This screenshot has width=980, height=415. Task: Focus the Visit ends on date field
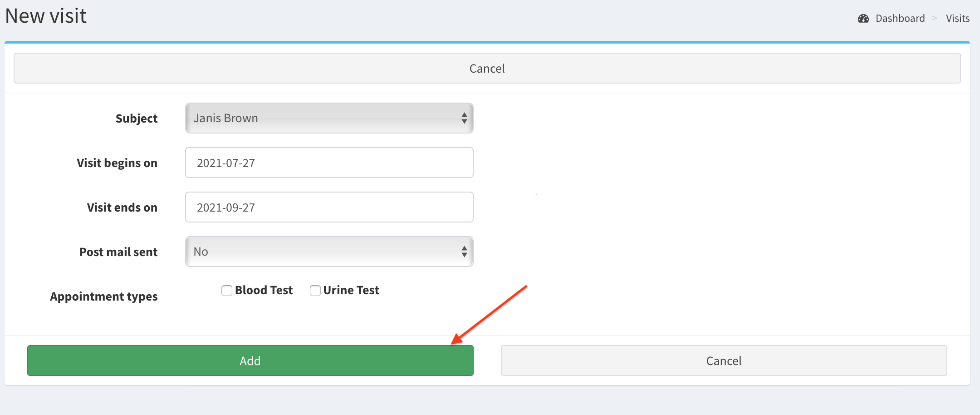pos(328,207)
